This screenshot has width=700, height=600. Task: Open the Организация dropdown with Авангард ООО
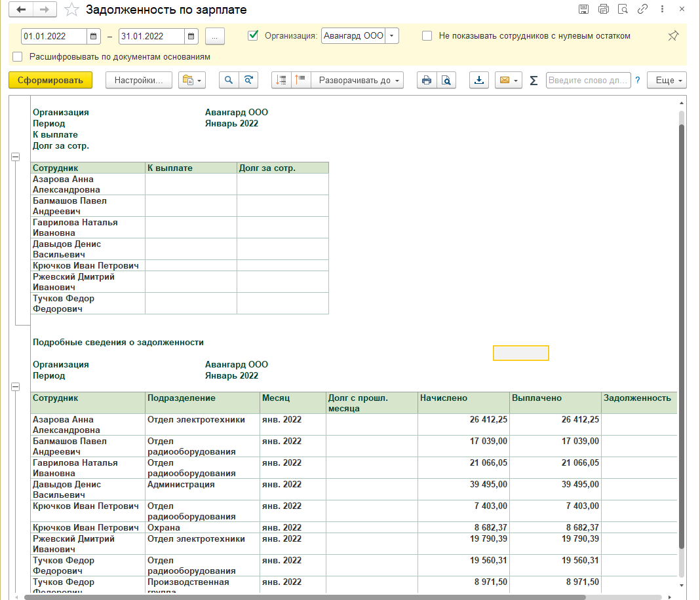click(392, 36)
